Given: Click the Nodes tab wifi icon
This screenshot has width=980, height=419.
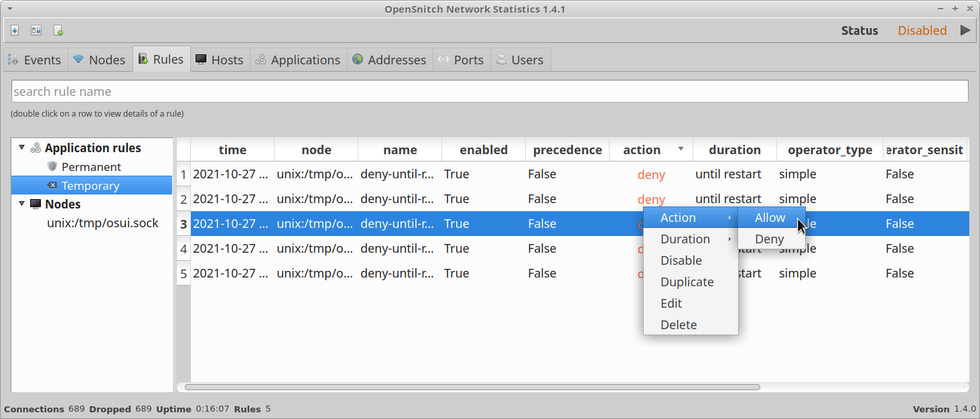Looking at the screenshot, I should pos(78,60).
